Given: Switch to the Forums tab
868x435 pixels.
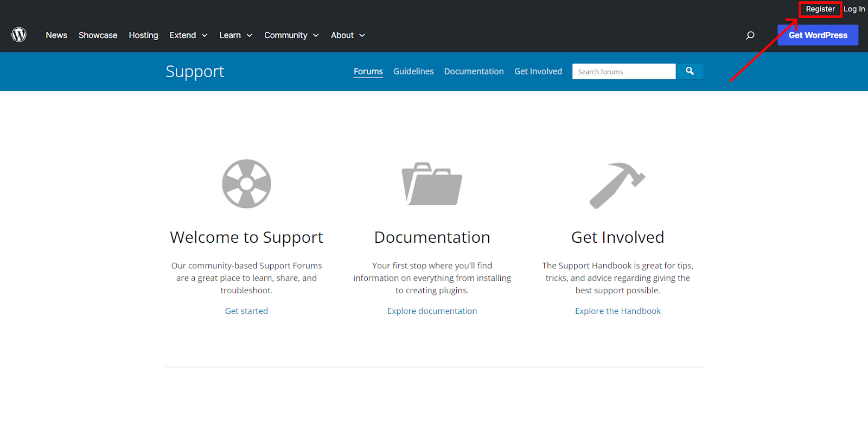Looking at the screenshot, I should 368,72.
